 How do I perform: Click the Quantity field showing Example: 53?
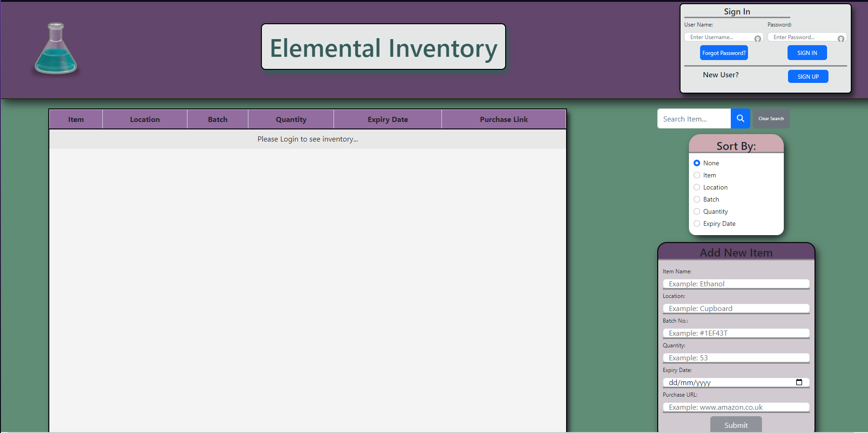coord(735,358)
